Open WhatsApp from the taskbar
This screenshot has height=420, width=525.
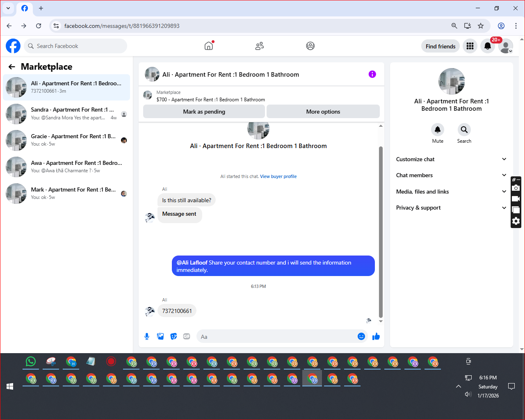tap(31, 361)
